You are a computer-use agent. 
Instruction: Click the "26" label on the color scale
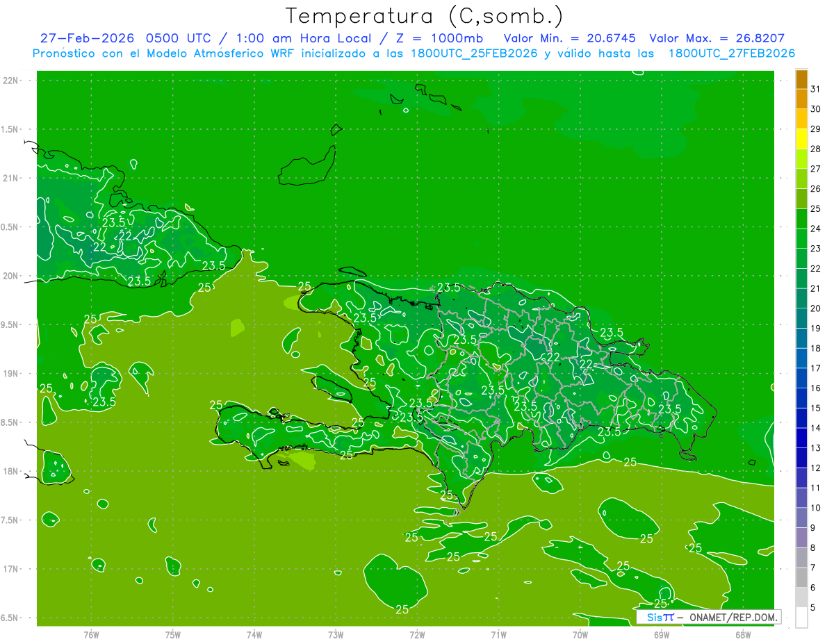coord(815,189)
